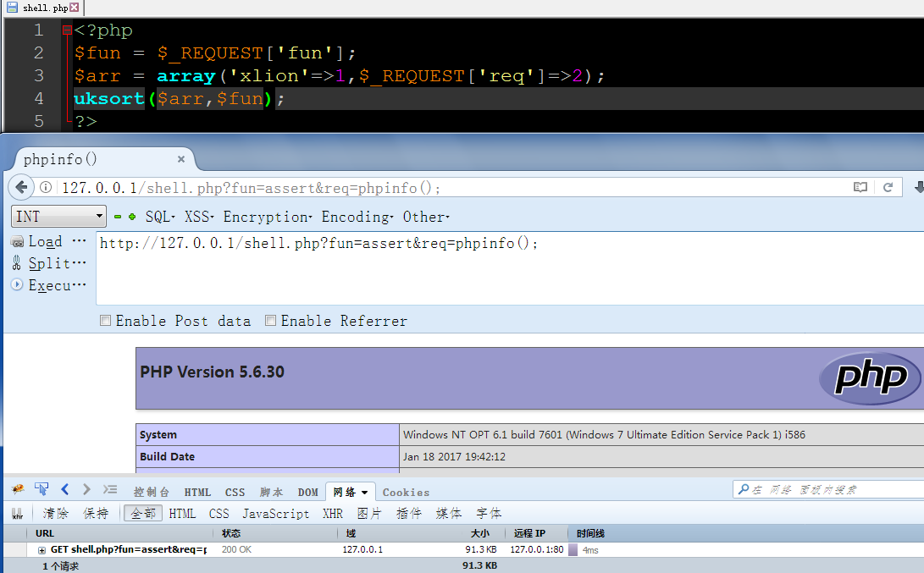Close the phpinfo() browser tab
The height and width of the screenshot is (573, 924).
coord(181,159)
